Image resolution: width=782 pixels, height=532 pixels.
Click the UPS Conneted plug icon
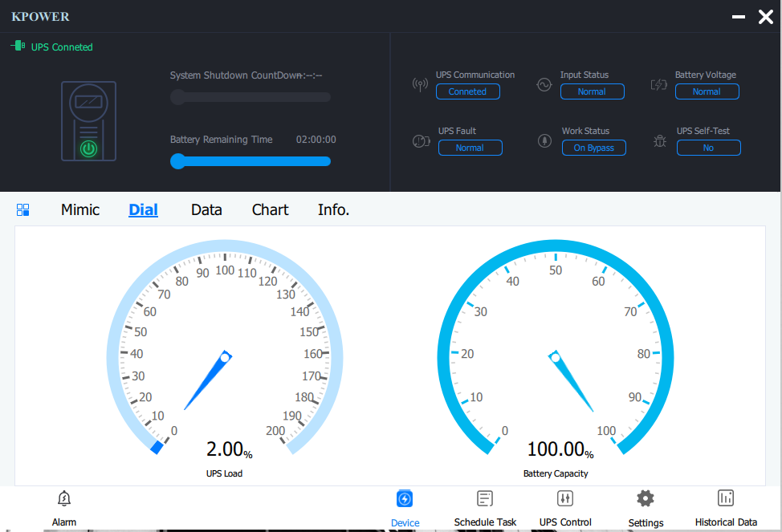18,46
